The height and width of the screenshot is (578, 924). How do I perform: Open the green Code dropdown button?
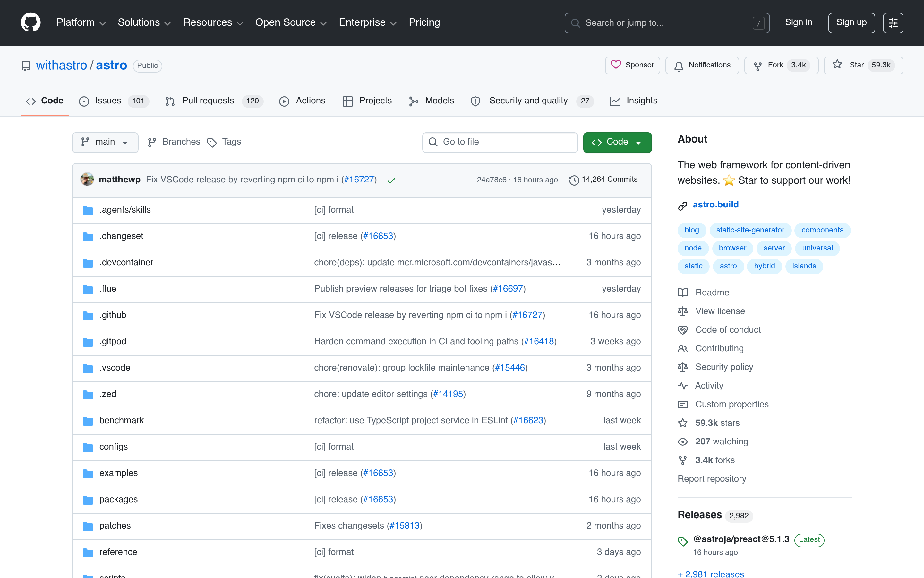617,142
